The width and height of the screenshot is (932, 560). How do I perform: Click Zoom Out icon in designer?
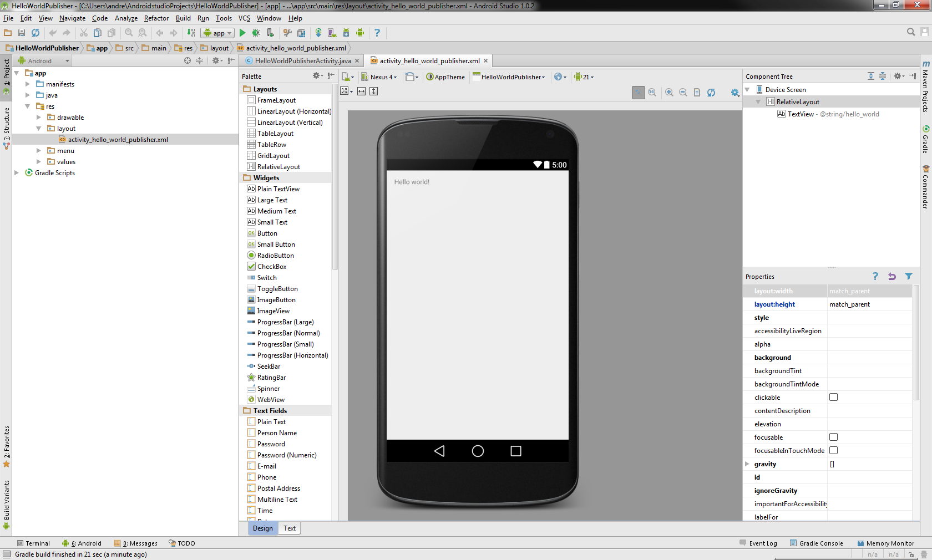tap(683, 93)
